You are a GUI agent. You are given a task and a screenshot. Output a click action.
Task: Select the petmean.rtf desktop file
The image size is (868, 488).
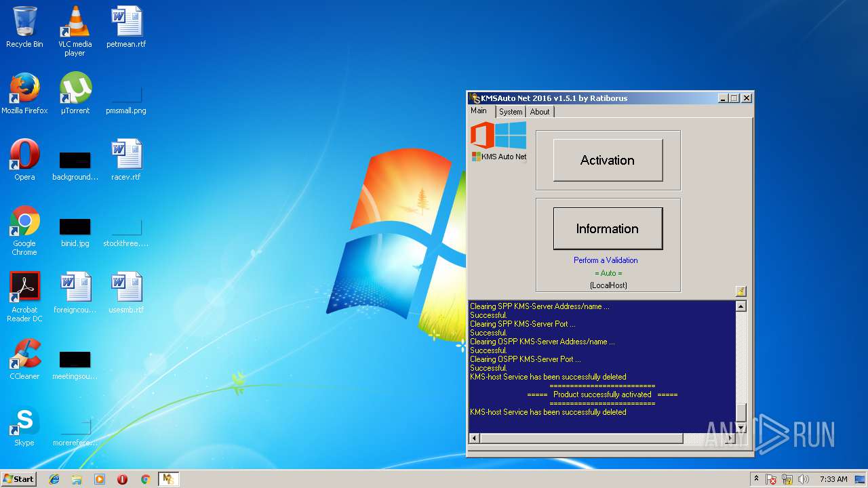(x=126, y=27)
